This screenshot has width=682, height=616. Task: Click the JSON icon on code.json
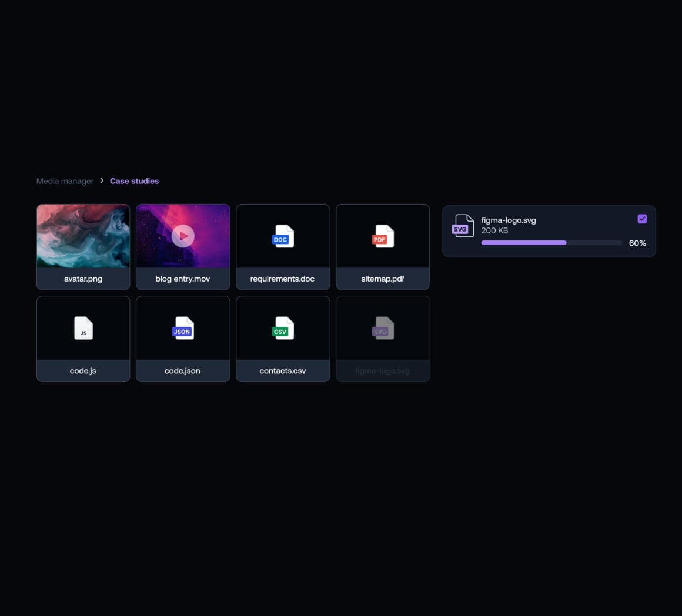182,328
